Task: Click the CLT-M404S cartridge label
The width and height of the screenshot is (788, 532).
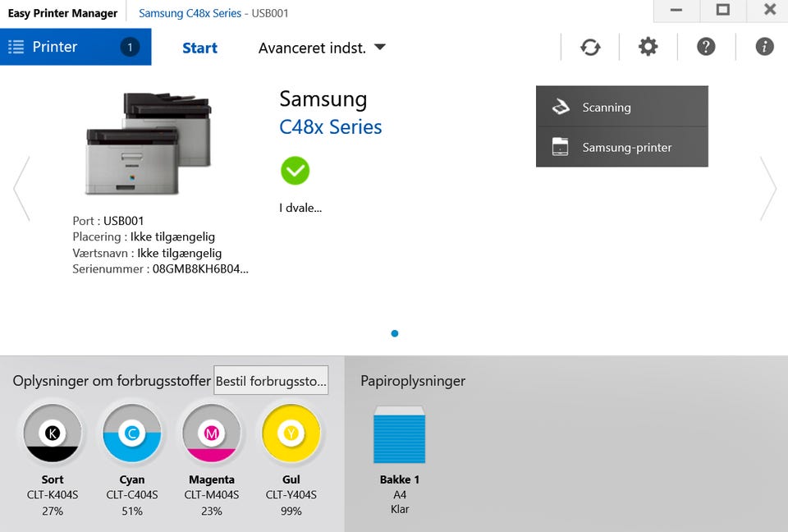Action: tap(212, 495)
